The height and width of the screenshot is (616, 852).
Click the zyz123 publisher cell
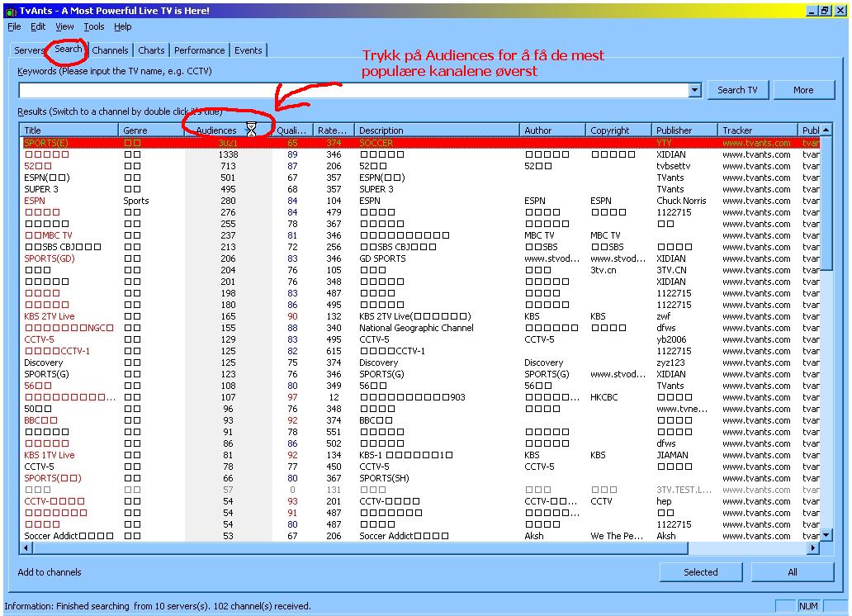tap(670, 362)
